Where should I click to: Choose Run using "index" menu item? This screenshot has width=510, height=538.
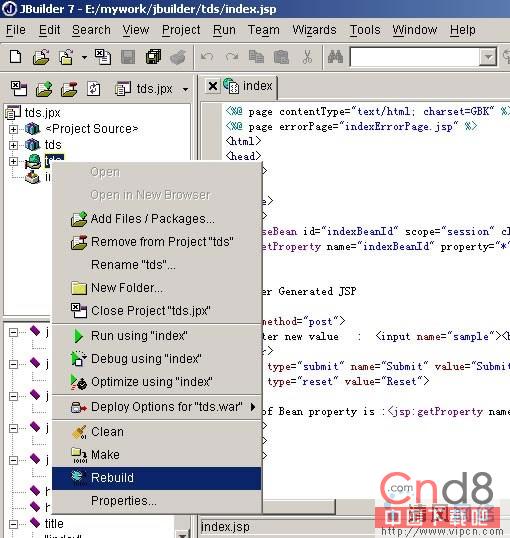[157, 336]
